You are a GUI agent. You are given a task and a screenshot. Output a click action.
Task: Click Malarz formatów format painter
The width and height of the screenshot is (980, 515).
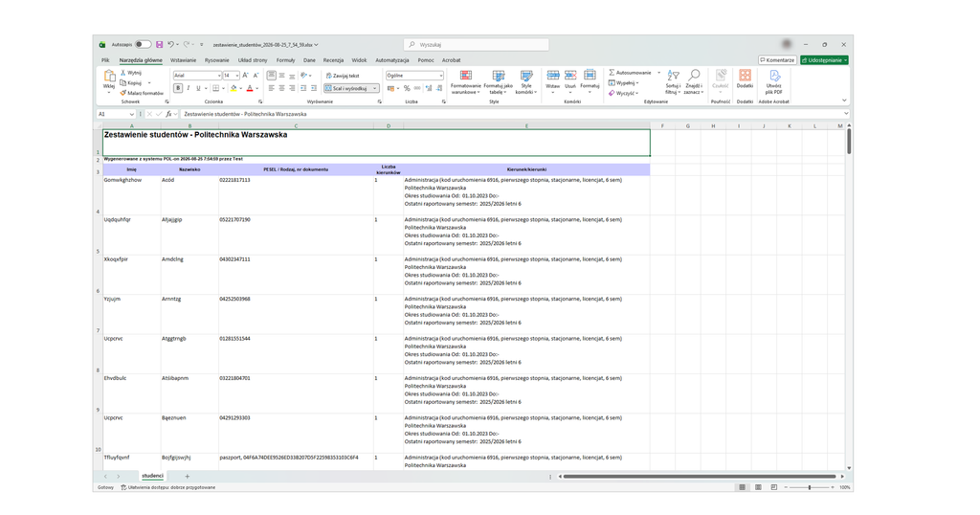142,93
